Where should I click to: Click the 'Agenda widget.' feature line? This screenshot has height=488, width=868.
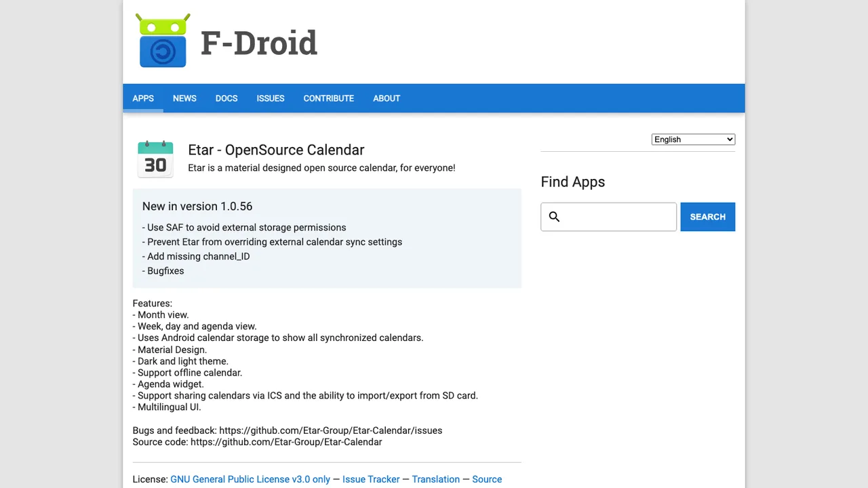[168, 384]
